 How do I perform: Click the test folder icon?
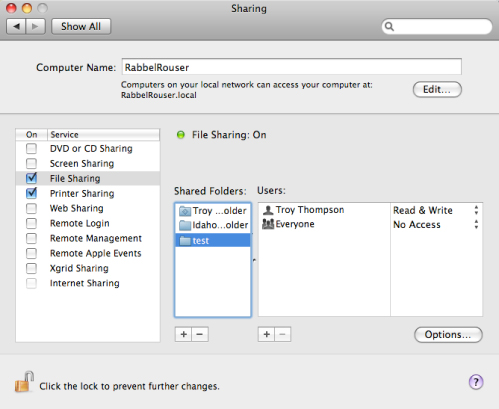(x=185, y=240)
